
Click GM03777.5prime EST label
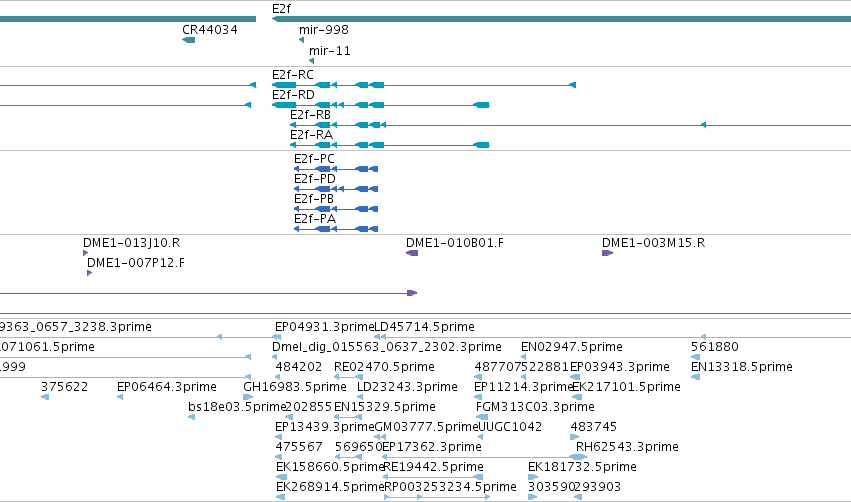(426, 428)
